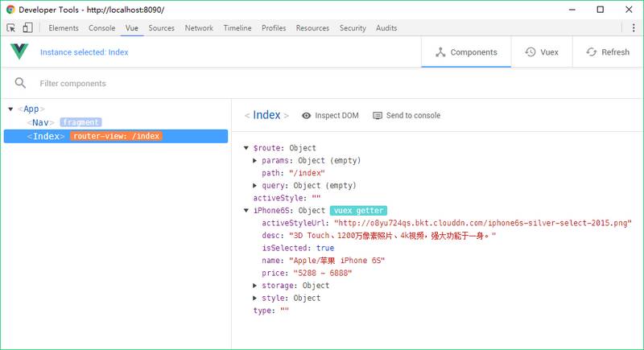Click the Refresh button

(x=608, y=52)
